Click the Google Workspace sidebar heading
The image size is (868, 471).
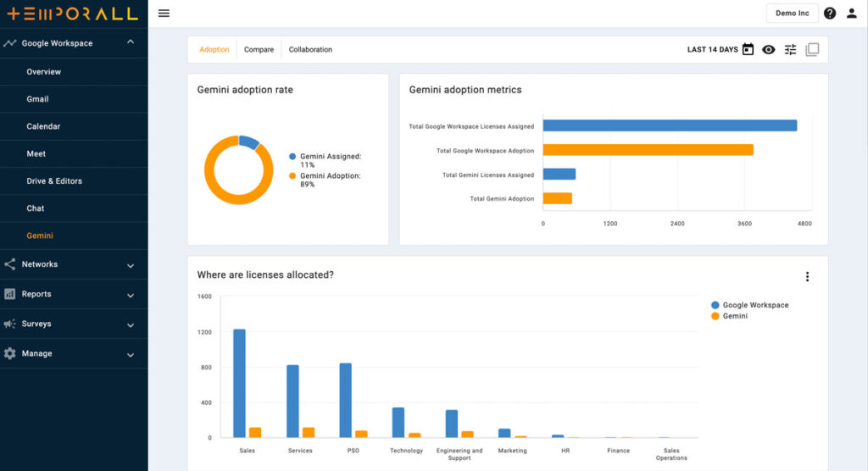pos(57,43)
